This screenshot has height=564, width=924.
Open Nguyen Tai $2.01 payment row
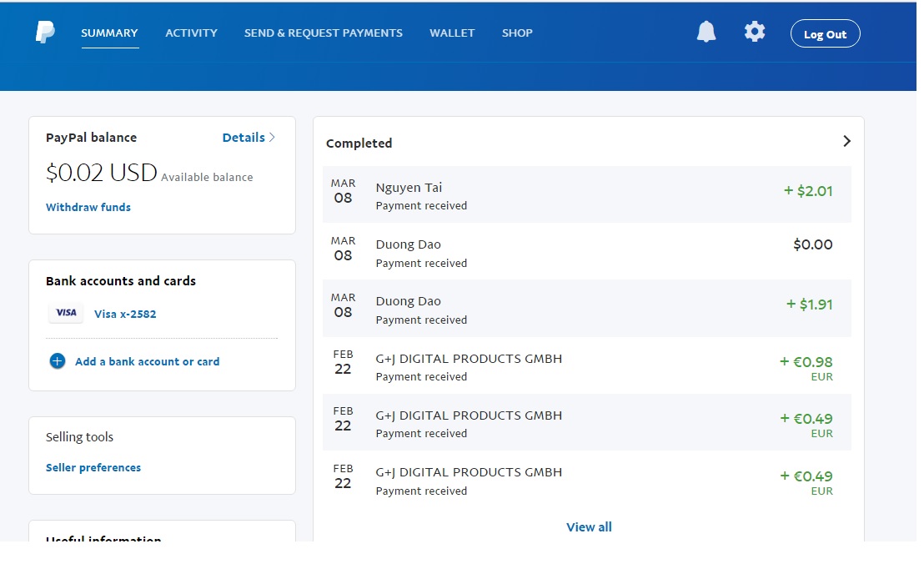pyautogui.click(x=586, y=194)
